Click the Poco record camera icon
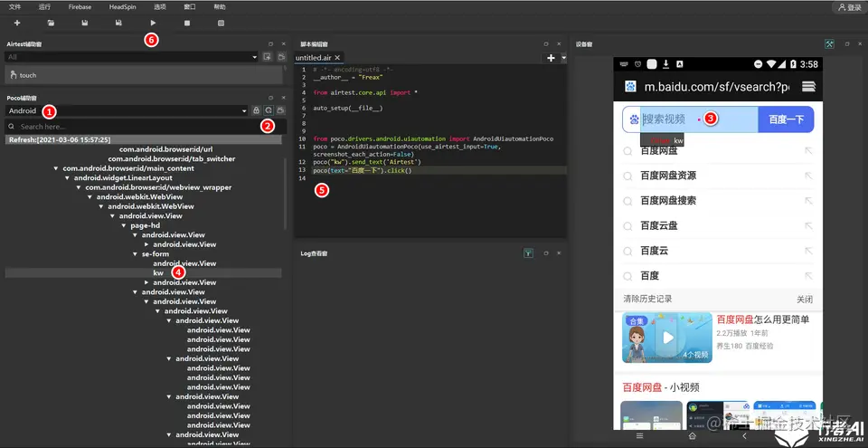This screenshot has width=868, height=448. point(281,110)
